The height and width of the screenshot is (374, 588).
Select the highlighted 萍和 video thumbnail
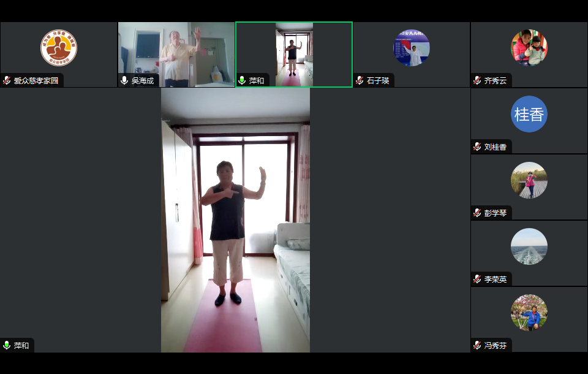click(x=294, y=54)
